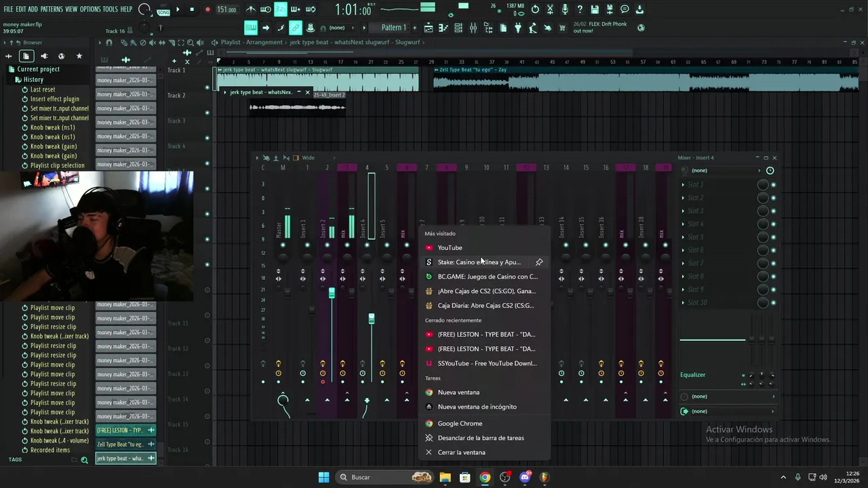The height and width of the screenshot is (488, 868).
Task: Open the FILE menu
Action: click(x=8, y=9)
